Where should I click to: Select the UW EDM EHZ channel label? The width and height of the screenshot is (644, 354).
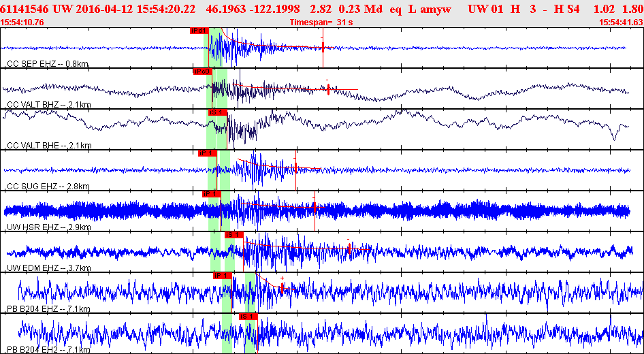[48, 268]
